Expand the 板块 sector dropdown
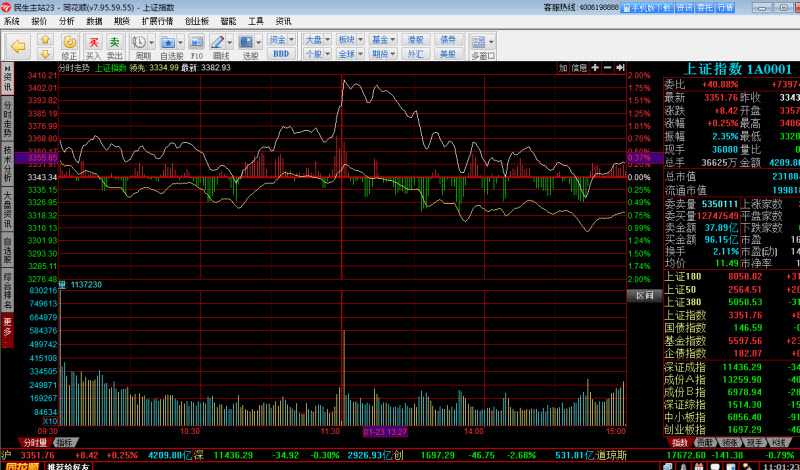The width and height of the screenshot is (800, 470). click(x=348, y=40)
